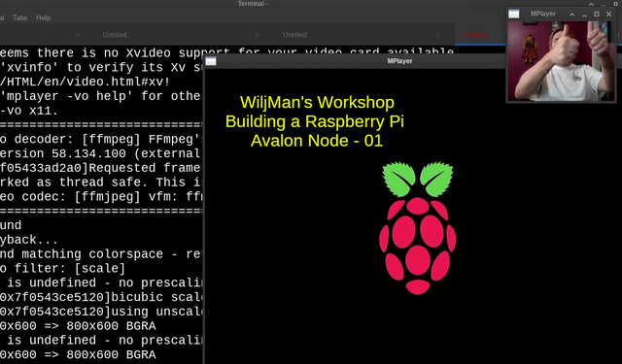622x364 pixels.
Task: Click terminal text '0x7f0543ce5120]using'
Action: click(74, 312)
